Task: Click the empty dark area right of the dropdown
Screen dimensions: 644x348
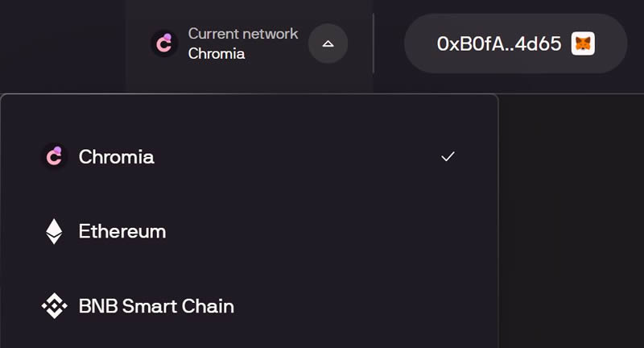Action: click(x=572, y=226)
